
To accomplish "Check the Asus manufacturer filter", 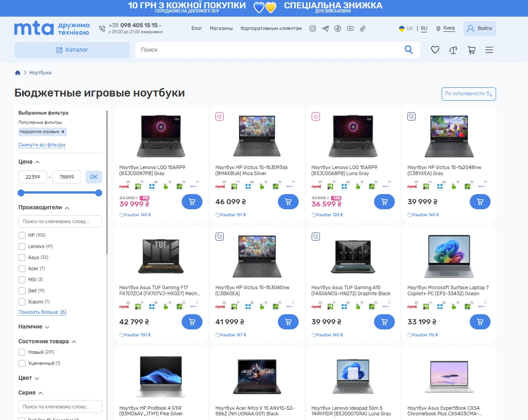I will 22,257.
